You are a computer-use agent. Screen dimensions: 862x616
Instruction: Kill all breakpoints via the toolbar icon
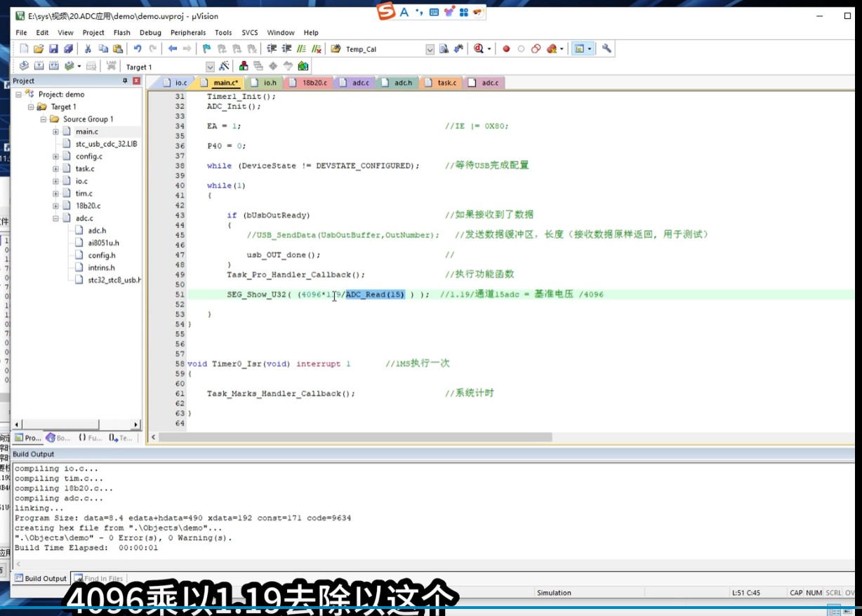coord(552,48)
